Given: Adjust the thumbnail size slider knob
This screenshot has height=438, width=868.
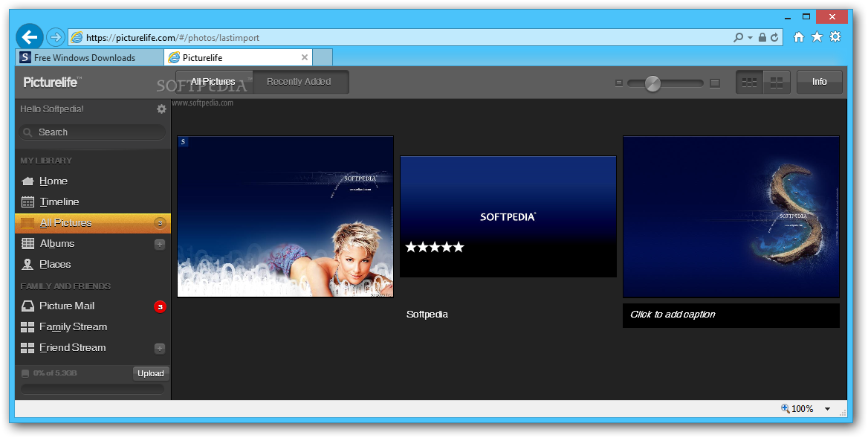Looking at the screenshot, I should pos(653,83).
